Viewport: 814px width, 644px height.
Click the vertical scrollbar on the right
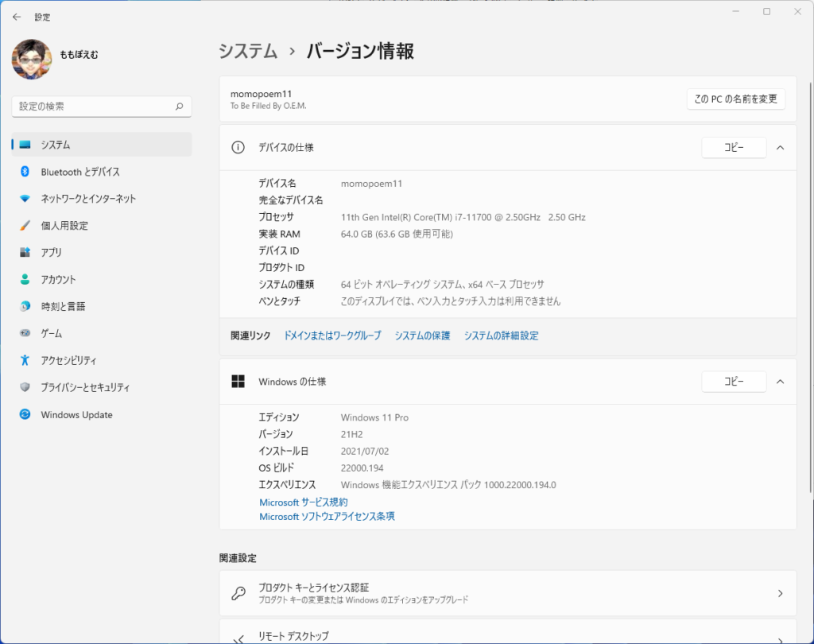tap(810, 287)
